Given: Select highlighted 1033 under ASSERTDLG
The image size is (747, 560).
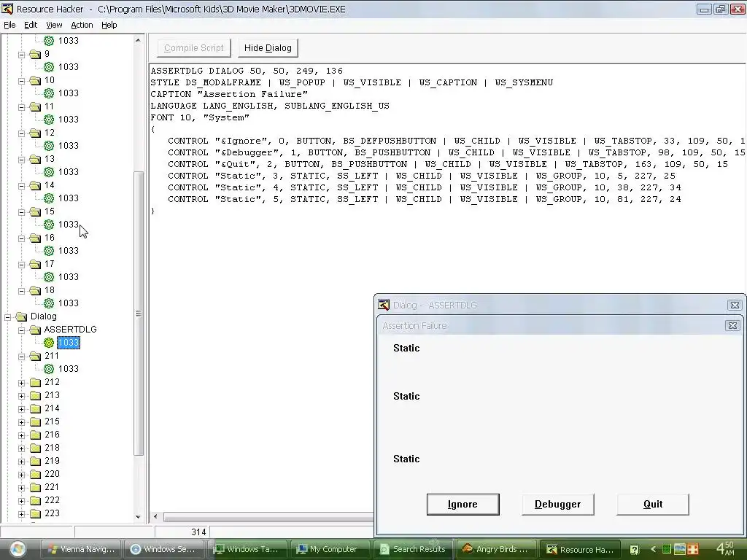Looking at the screenshot, I should 69,343.
